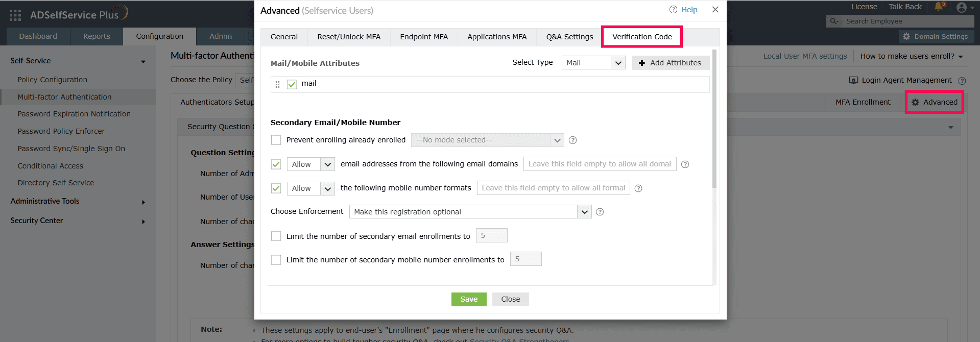The height and width of the screenshot is (342, 980).
Task: Open Password Sync/Single Sign On in sidebar
Action: (x=71, y=149)
